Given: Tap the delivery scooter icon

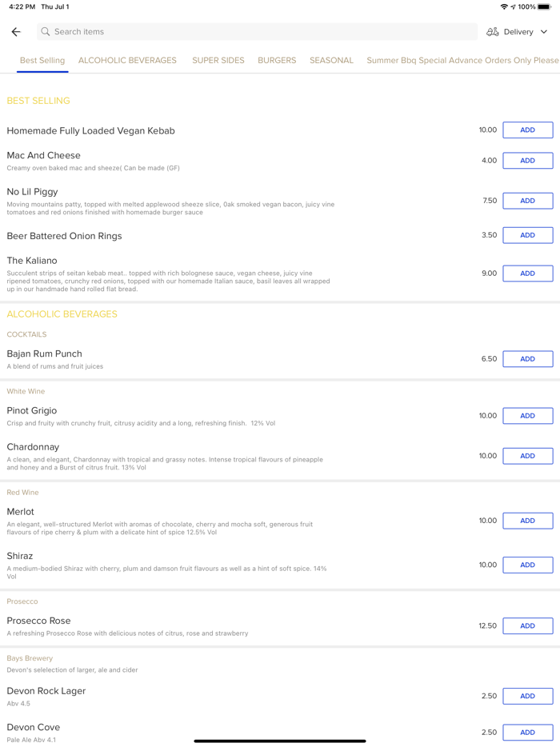Looking at the screenshot, I should click(493, 32).
